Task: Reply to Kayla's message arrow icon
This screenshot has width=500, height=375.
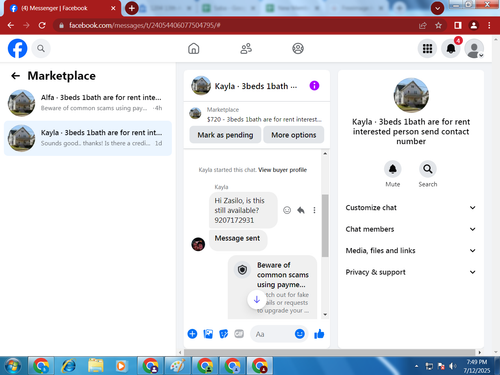Action: point(301,210)
